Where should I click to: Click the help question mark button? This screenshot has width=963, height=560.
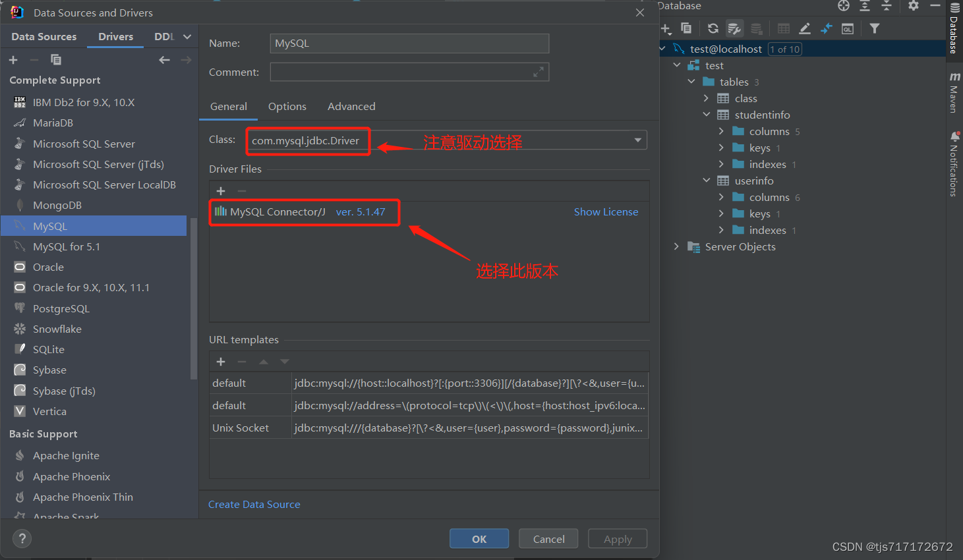22,539
